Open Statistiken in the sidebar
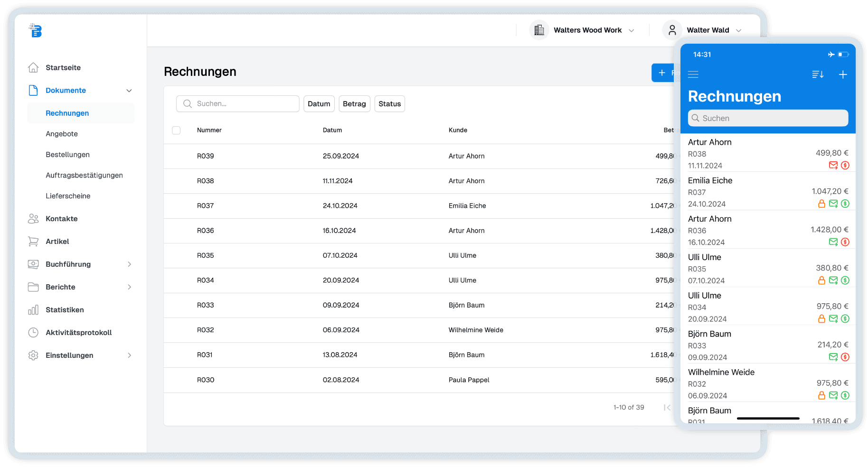This screenshot has width=868, height=467. 65,309
